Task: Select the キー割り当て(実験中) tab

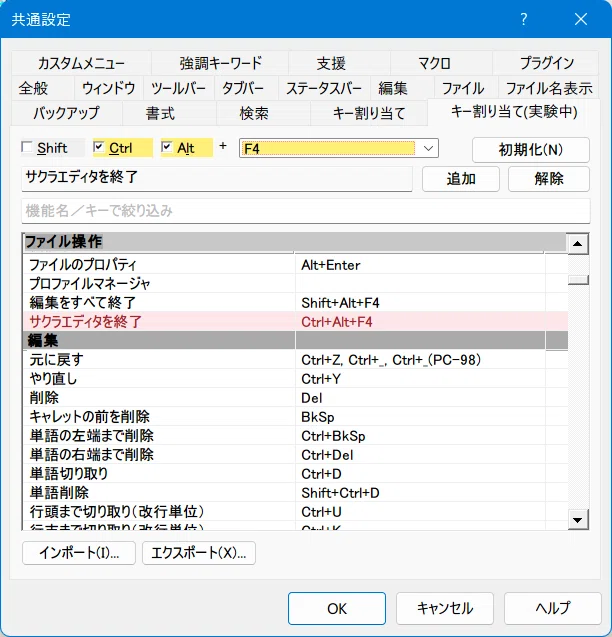Action: point(514,112)
